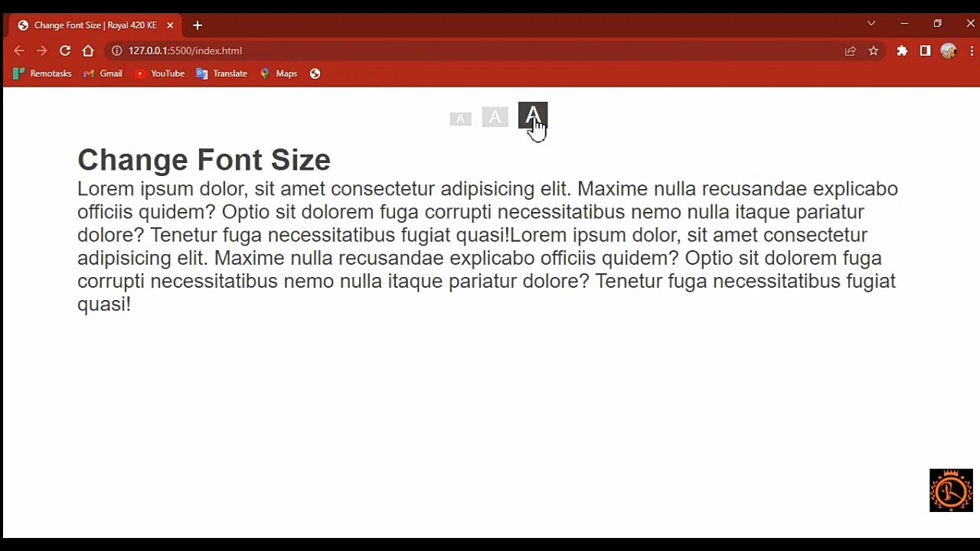Go forward to the next page

(42, 51)
